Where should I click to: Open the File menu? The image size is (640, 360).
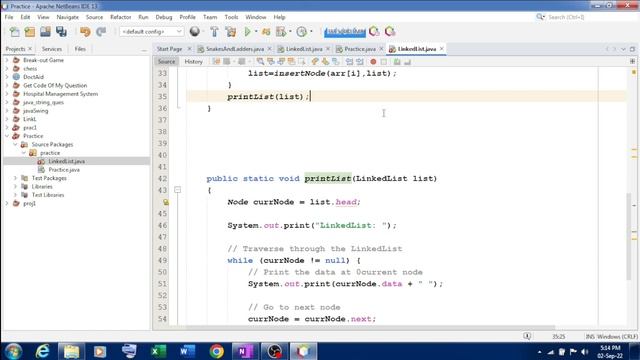(9, 17)
